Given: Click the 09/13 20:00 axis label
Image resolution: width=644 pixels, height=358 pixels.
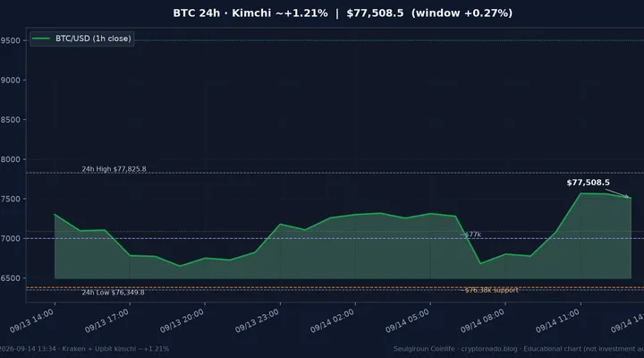Looking at the screenshot, I should 182,320.
